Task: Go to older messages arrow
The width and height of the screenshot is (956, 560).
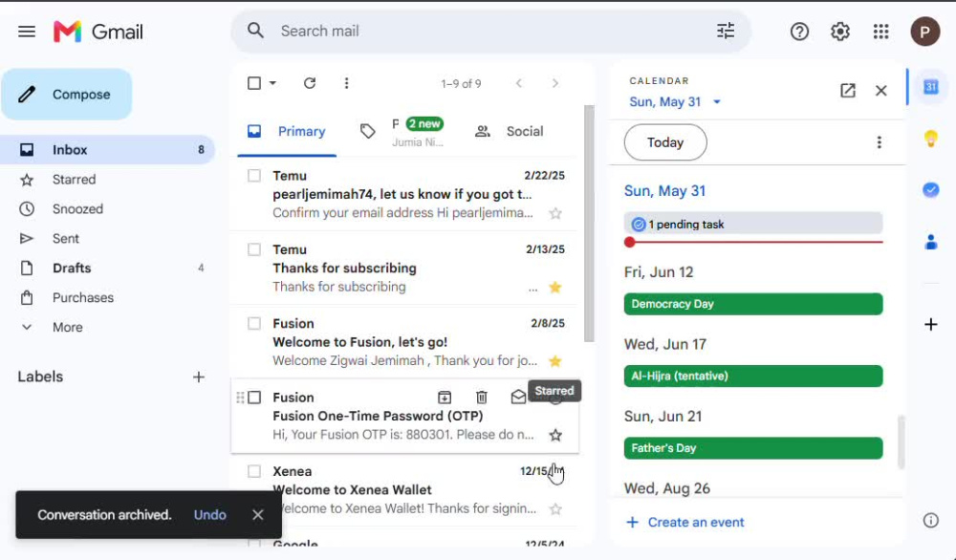Action: [x=554, y=83]
